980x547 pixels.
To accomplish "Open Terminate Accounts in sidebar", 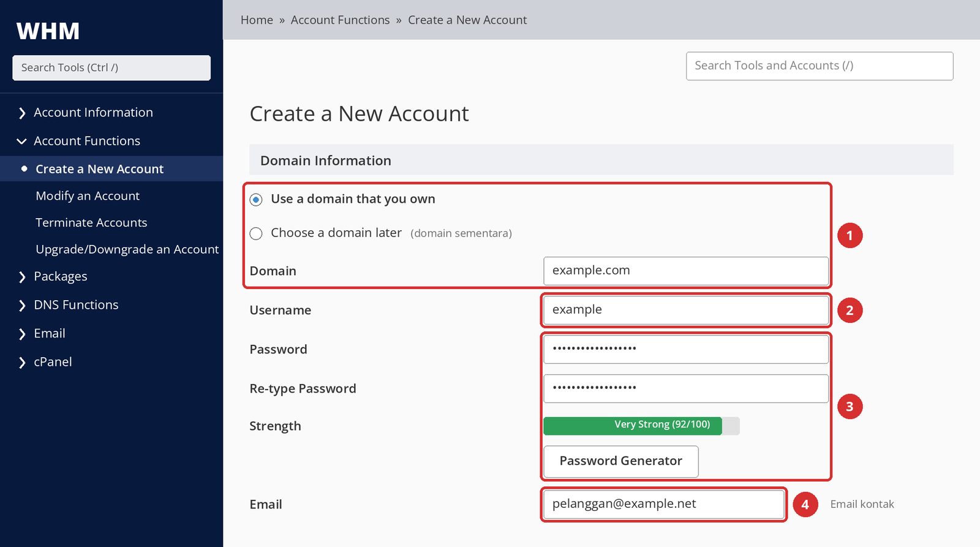I will [x=91, y=223].
